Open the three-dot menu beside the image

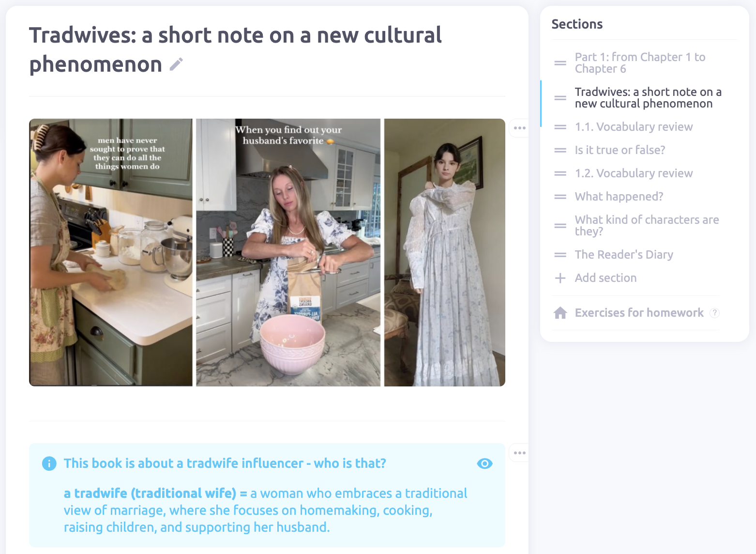[520, 128]
